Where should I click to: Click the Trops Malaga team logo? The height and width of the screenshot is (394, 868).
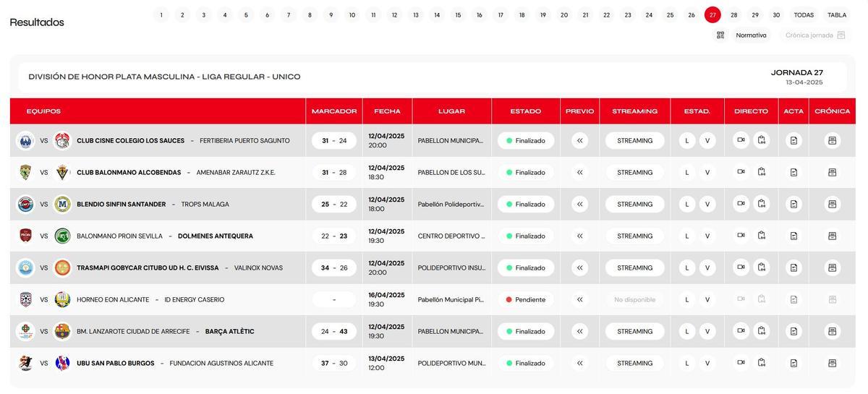62,204
